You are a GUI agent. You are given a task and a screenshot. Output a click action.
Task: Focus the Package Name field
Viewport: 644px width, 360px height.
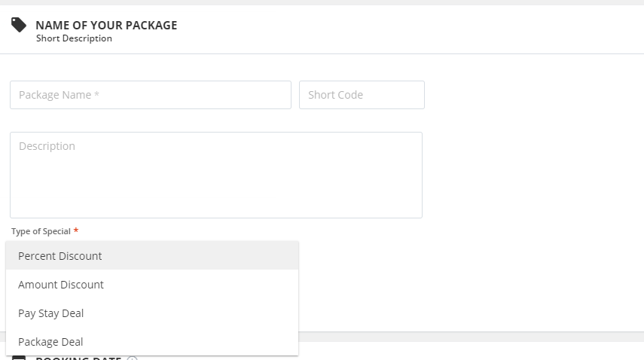tap(151, 95)
